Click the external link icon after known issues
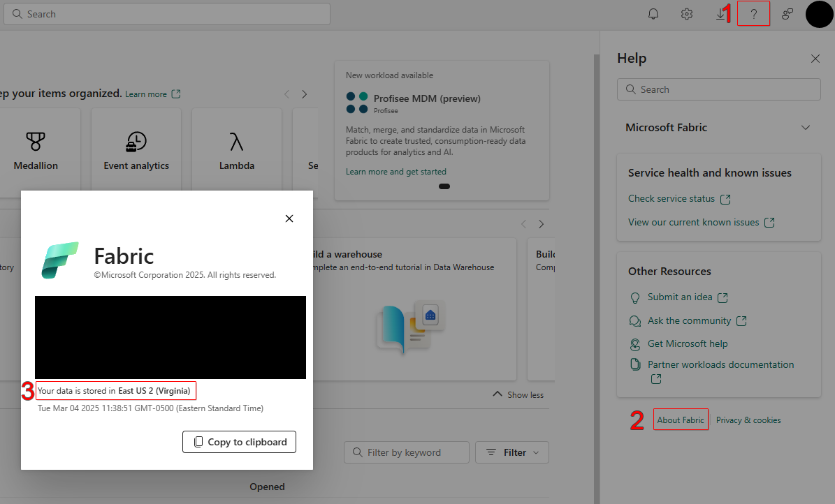The image size is (835, 504). coord(769,223)
